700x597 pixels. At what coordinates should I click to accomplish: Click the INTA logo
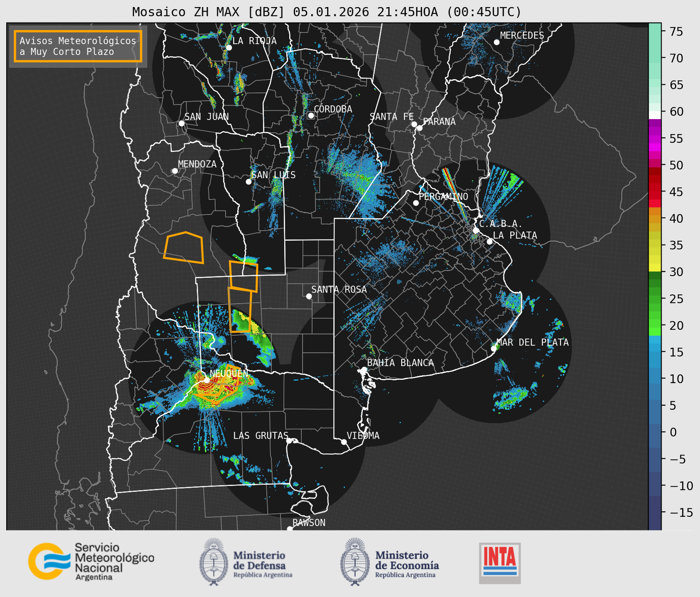tap(500, 563)
